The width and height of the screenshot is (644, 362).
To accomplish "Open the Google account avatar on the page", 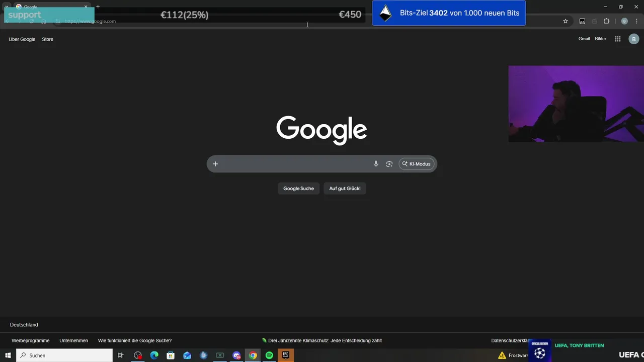I will click(x=634, y=39).
